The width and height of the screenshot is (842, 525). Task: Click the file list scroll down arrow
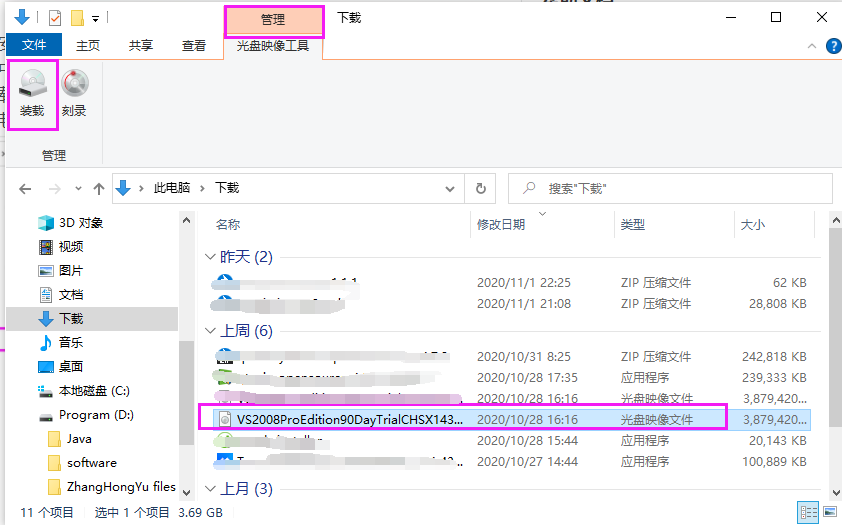[836, 492]
